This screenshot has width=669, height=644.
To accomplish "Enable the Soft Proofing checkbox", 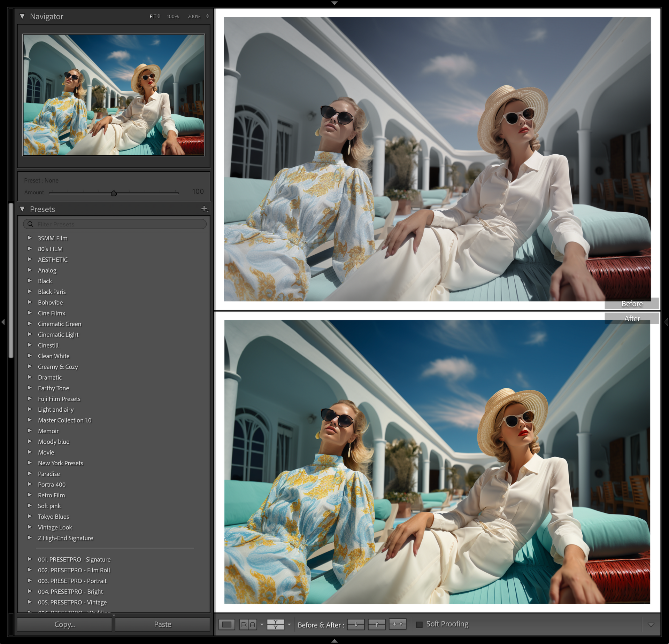I will [420, 624].
